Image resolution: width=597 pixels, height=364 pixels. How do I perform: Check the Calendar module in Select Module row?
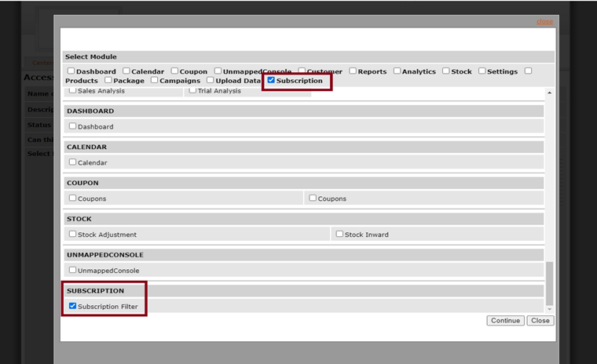tap(126, 71)
